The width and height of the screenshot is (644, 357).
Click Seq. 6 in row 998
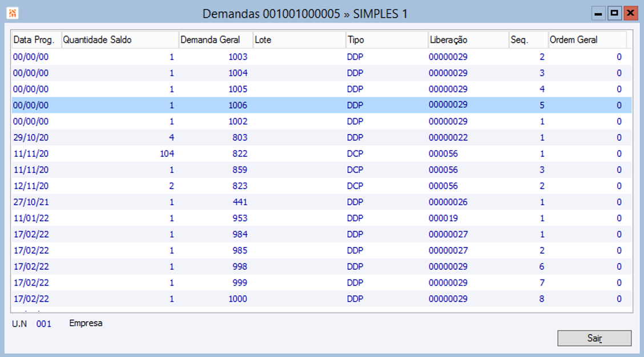542,267
